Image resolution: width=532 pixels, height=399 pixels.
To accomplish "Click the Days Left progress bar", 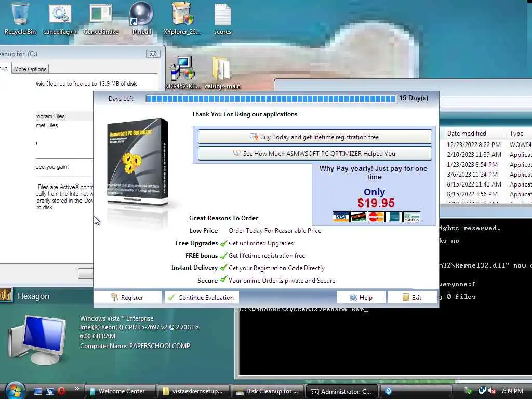I will pos(270,98).
